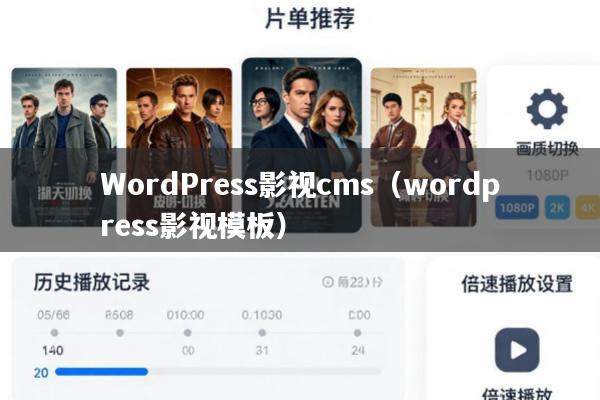Open the fourth poster with purple coat woman
Viewport: 600px width, 400px height.
(x=424, y=147)
